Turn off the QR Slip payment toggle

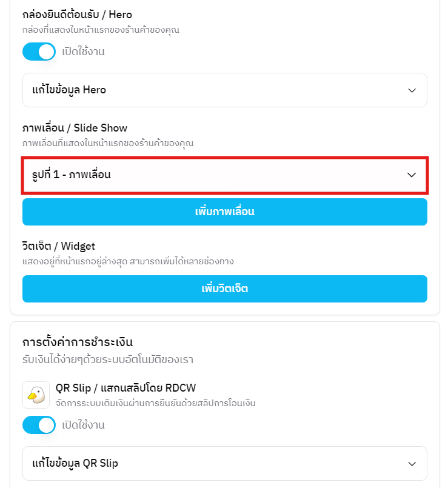point(39,425)
